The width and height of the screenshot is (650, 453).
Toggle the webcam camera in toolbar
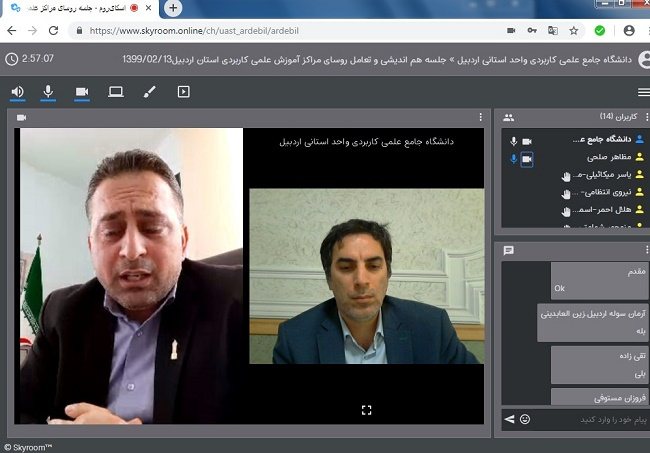pyautogui.click(x=82, y=92)
